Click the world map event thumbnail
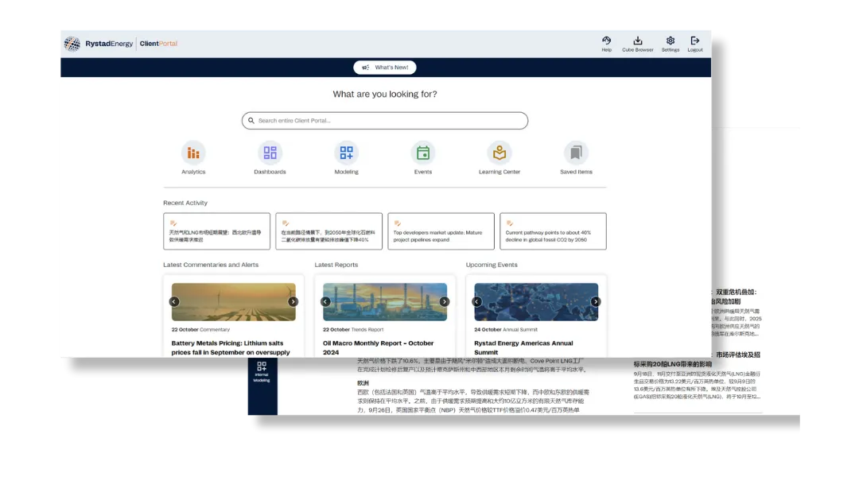The height and width of the screenshot is (504, 859). (x=536, y=302)
